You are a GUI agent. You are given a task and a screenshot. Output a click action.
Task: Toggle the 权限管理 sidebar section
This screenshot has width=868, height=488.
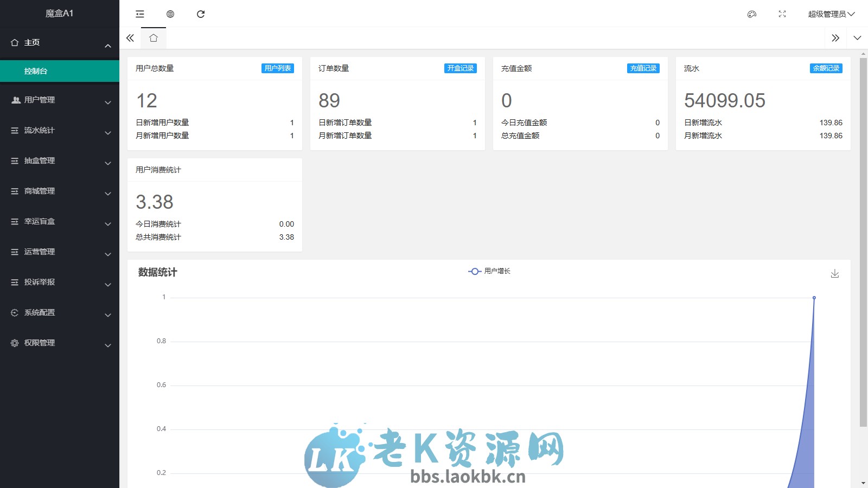[x=38, y=343]
